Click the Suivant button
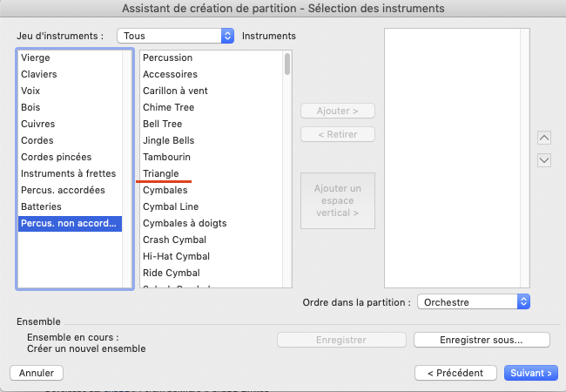The image size is (566, 392). coord(530,373)
